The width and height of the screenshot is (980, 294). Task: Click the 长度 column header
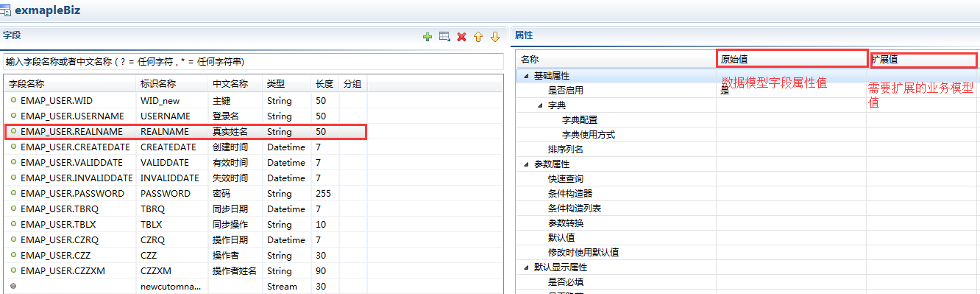(x=324, y=84)
